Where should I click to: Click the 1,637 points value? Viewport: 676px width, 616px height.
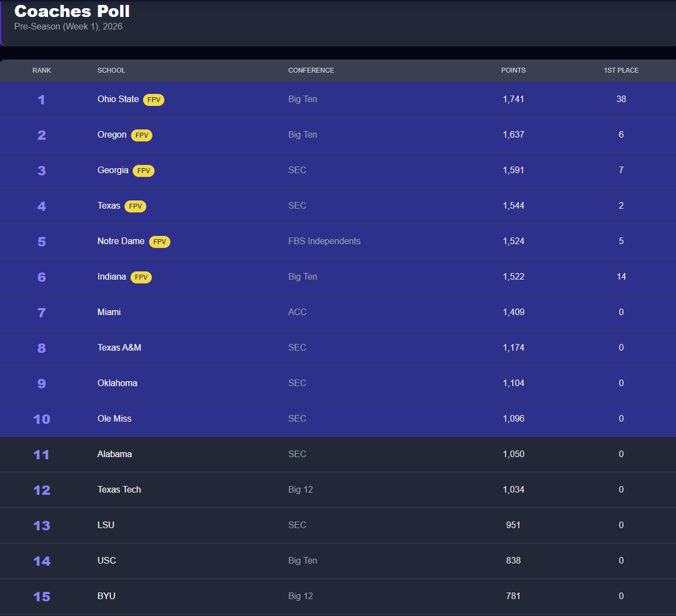pos(513,134)
